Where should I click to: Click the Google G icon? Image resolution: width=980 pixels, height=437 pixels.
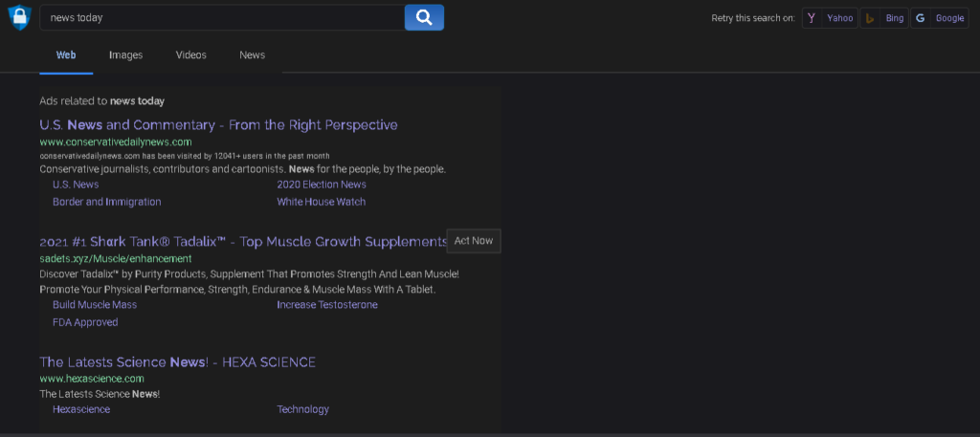920,18
